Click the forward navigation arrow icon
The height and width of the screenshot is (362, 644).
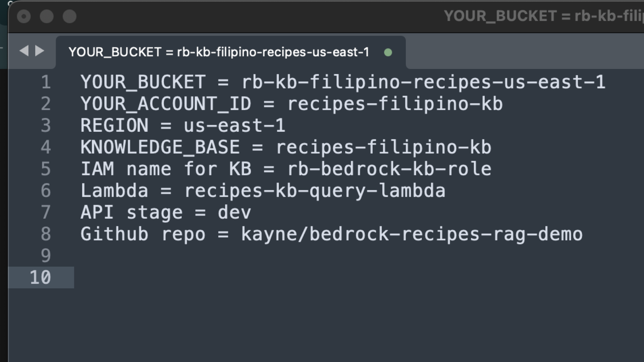(39, 50)
